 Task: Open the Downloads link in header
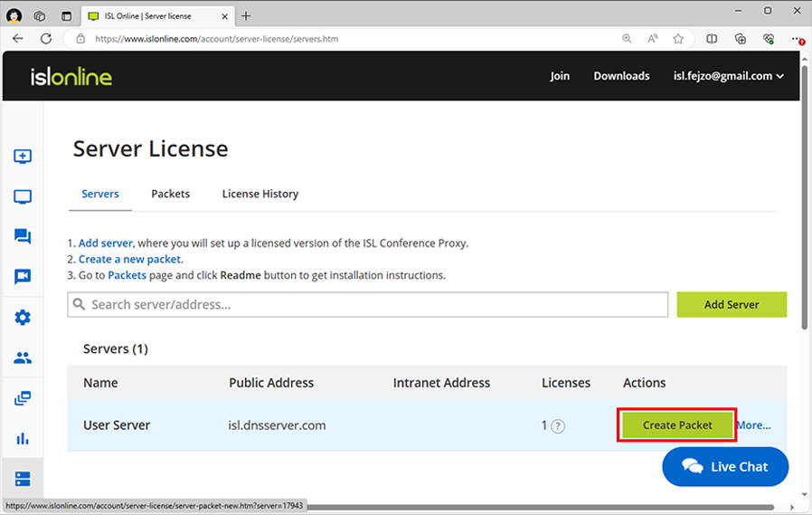621,76
